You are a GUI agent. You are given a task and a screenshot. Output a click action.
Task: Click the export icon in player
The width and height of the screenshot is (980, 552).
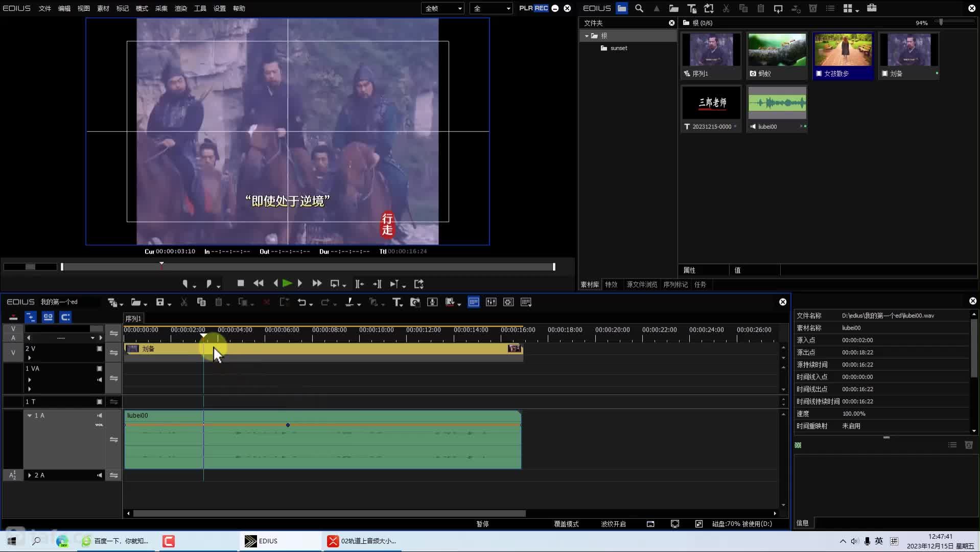419,284
